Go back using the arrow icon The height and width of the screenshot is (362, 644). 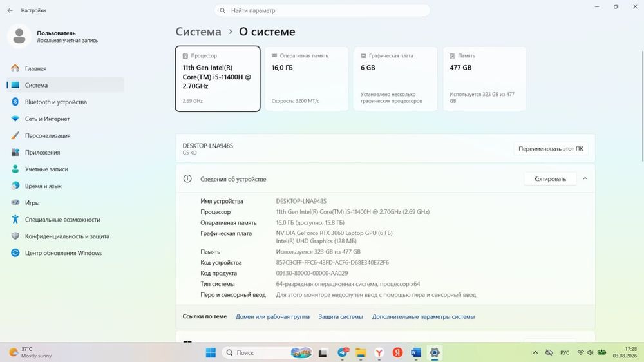click(10, 10)
